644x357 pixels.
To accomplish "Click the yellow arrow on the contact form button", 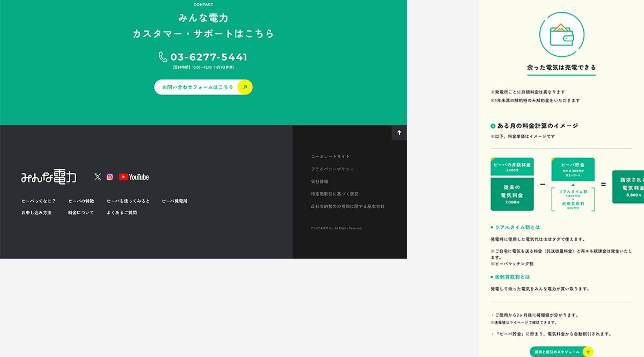I will pos(245,87).
